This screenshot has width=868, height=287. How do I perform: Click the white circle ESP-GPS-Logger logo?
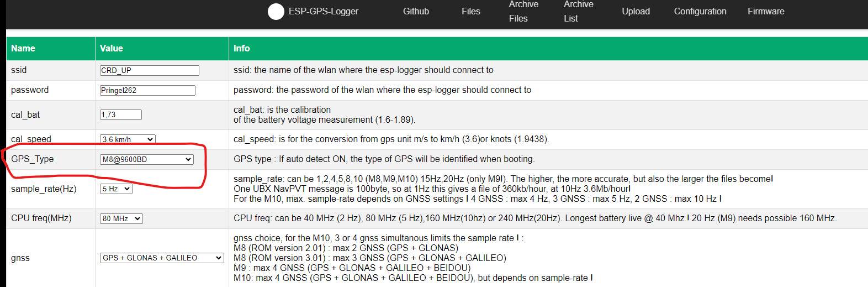pyautogui.click(x=276, y=12)
